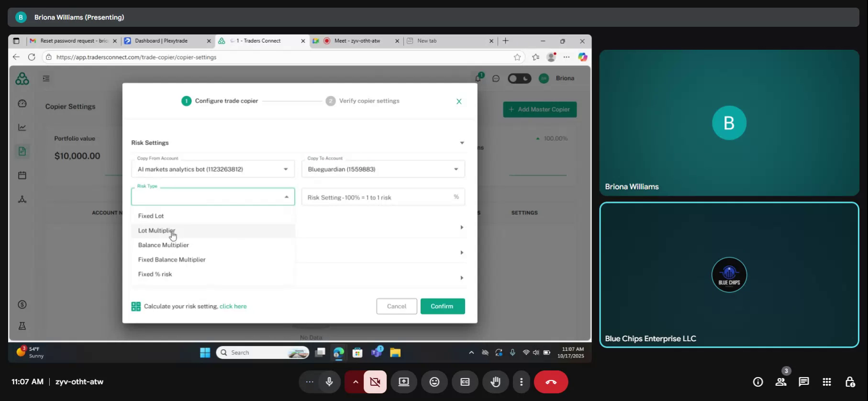The height and width of the screenshot is (401, 868).
Task: Switch to Dashboard Plexytrade browser tab
Action: (x=167, y=41)
